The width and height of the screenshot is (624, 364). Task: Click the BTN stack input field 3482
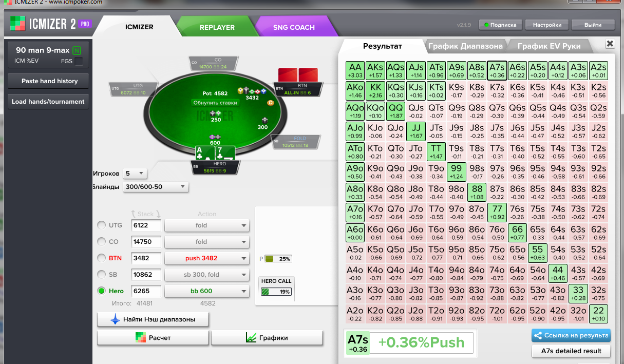(146, 258)
